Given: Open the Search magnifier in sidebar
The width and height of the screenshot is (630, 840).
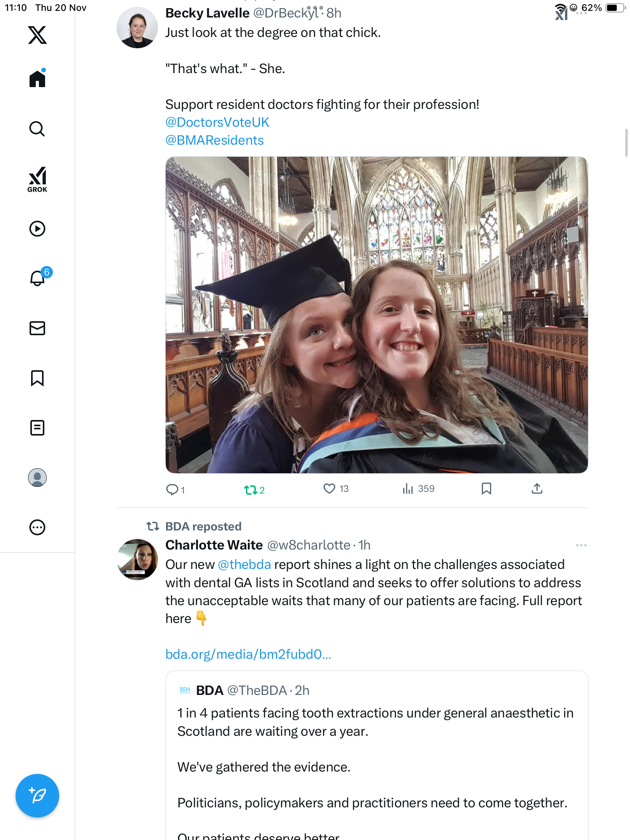Looking at the screenshot, I should tap(37, 129).
